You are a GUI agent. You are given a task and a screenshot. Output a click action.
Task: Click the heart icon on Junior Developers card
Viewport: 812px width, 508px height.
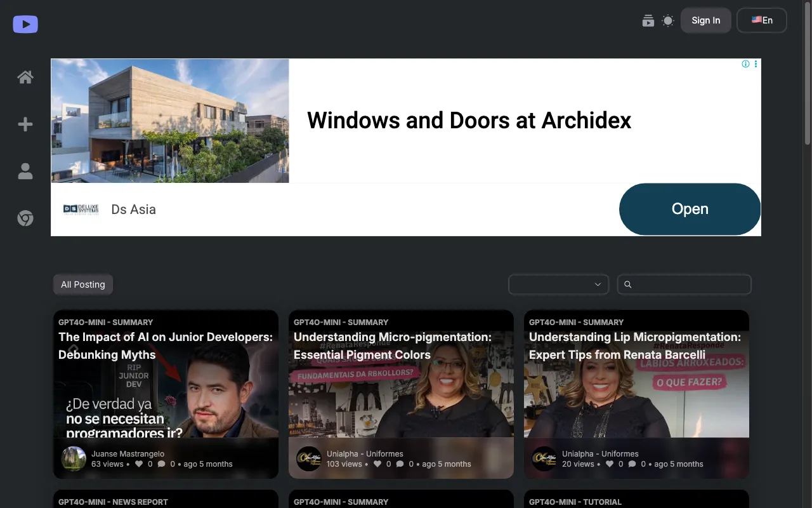click(x=139, y=464)
